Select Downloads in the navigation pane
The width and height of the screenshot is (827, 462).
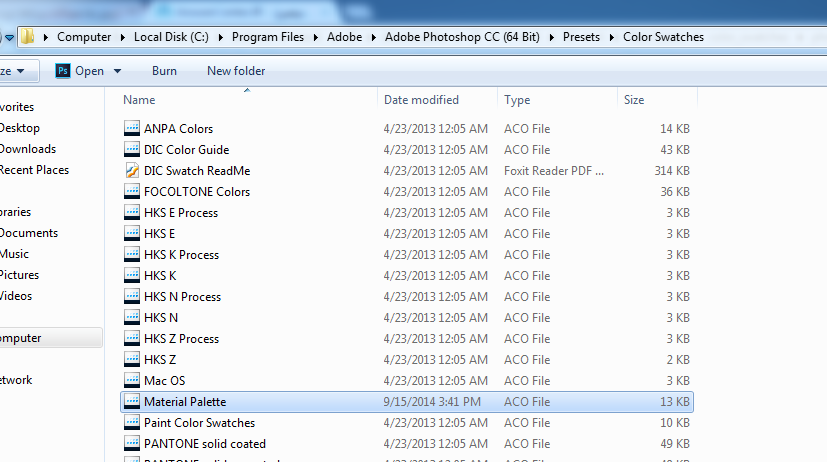pyautogui.click(x=27, y=149)
